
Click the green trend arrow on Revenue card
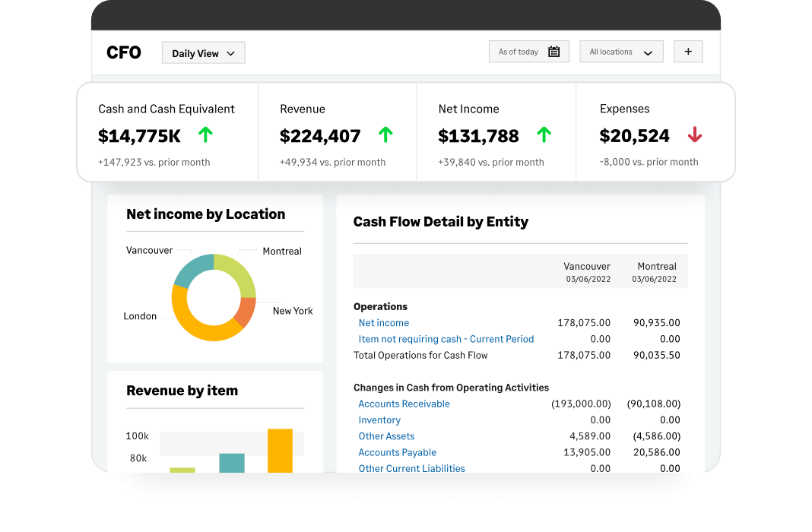385,135
